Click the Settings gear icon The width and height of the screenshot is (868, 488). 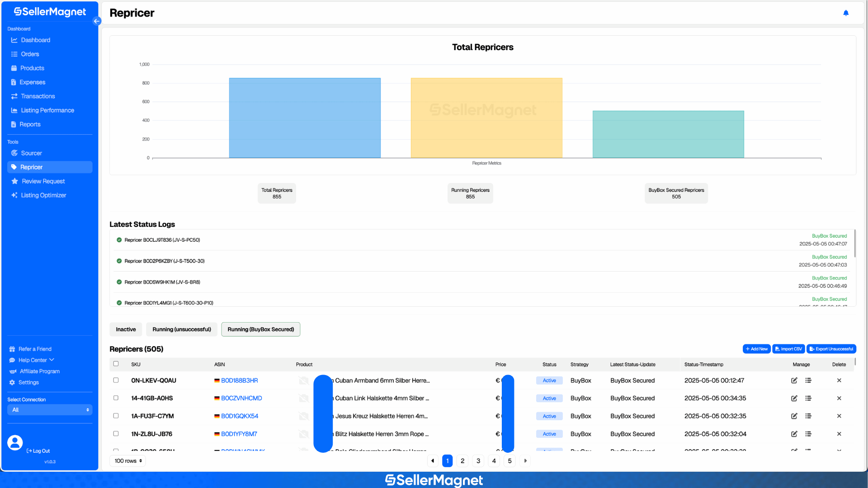[12, 383]
